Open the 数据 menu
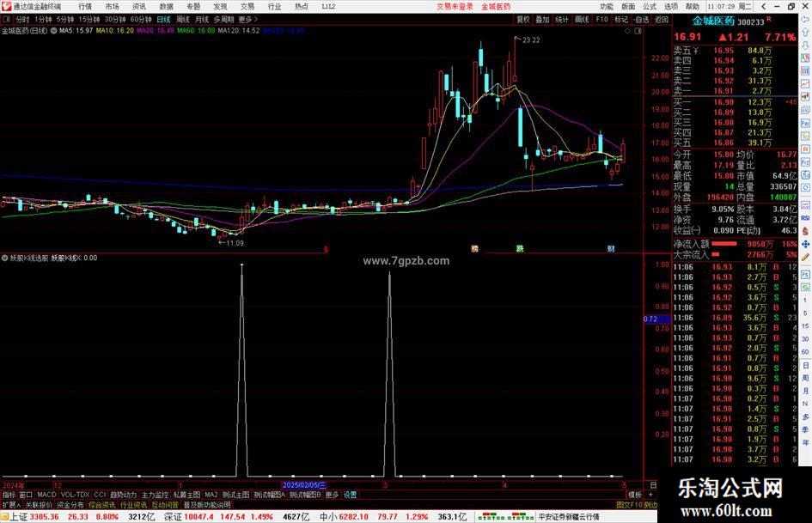Image resolution: width=812 pixels, height=523 pixels. 166,7
